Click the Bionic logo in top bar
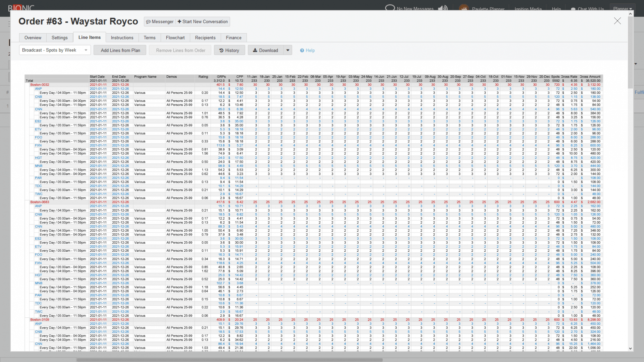The image size is (644, 362). (x=21, y=8)
